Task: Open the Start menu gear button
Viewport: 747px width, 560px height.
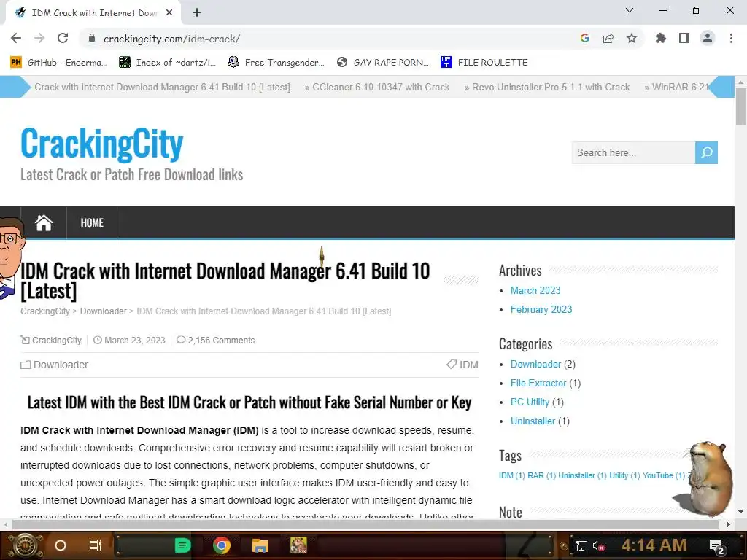Action: [x=26, y=545]
